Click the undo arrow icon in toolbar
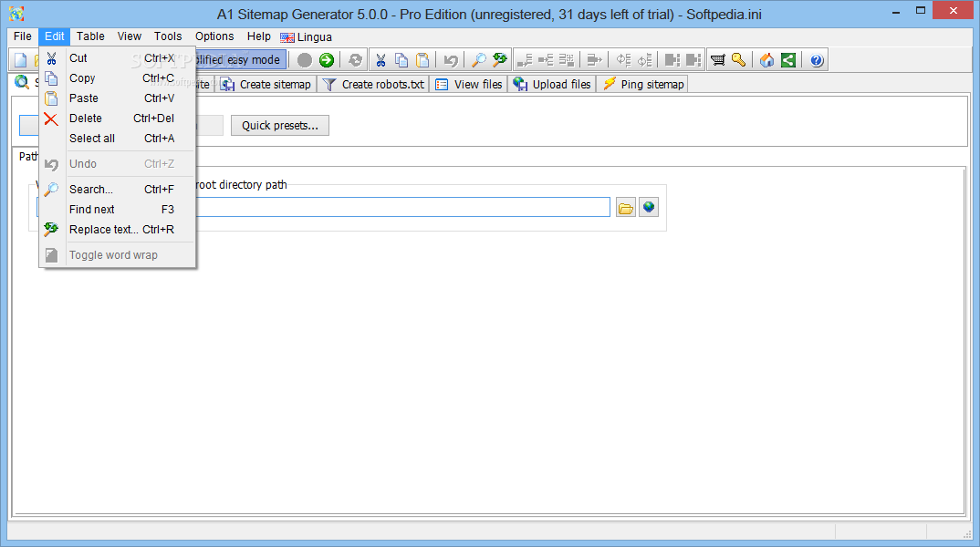980x547 pixels. click(x=451, y=60)
